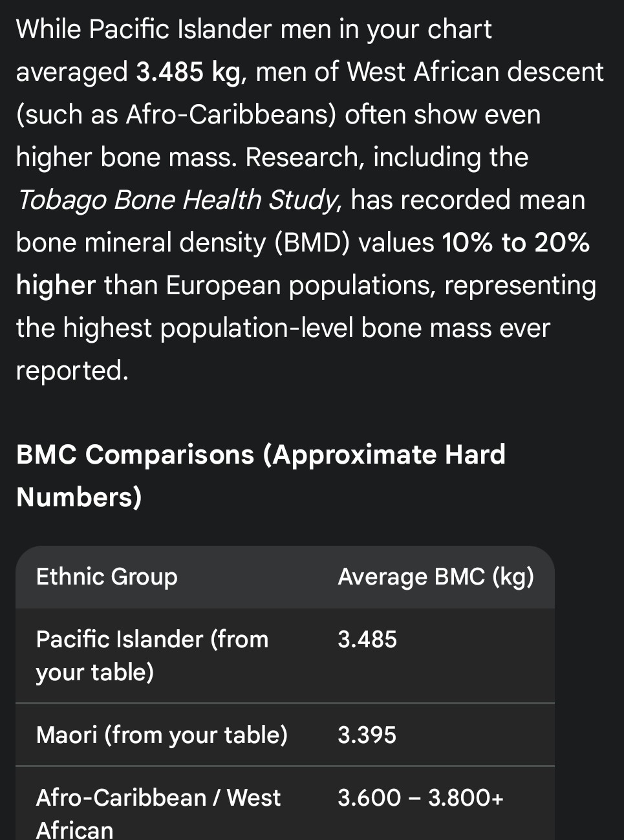
Task: Select the "Maori (from your table)" cell
Action: (162, 735)
